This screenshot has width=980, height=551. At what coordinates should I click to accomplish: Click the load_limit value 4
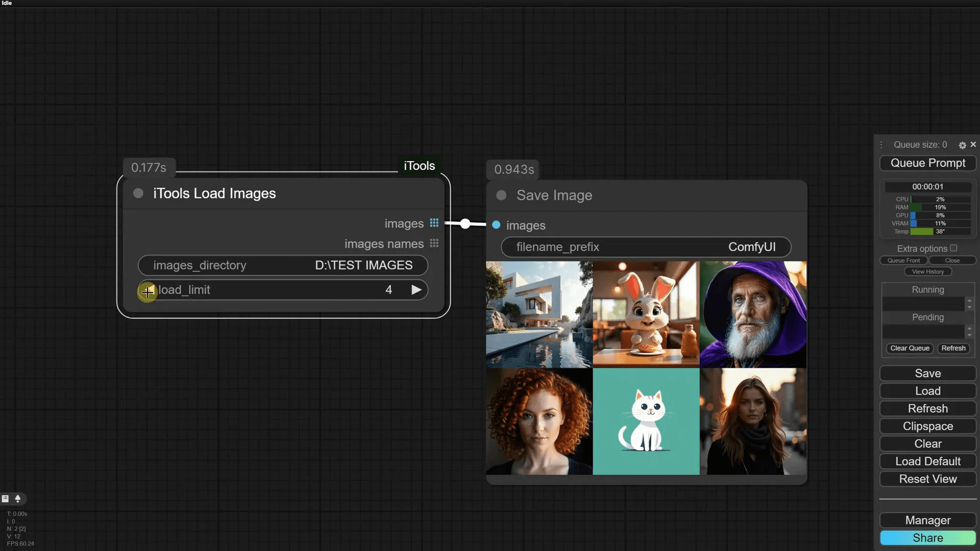coord(388,290)
